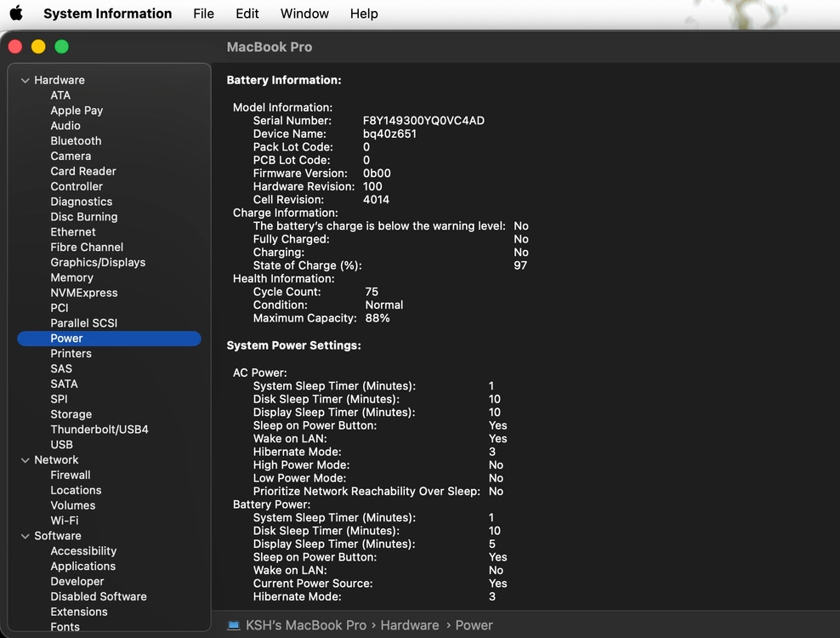
Task: Select Thunderbolt/USB4 in the sidebar
Action: coord(99,430)
